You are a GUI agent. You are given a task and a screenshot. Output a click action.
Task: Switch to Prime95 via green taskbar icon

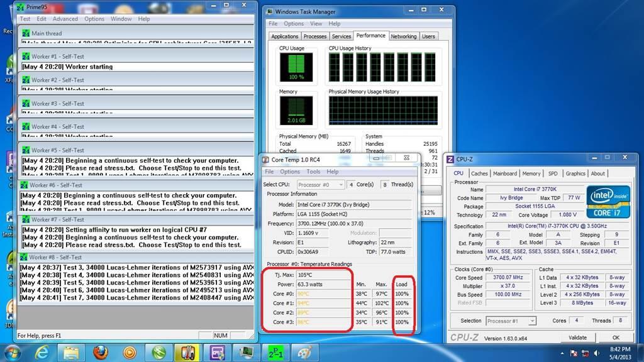click(275, 353)
